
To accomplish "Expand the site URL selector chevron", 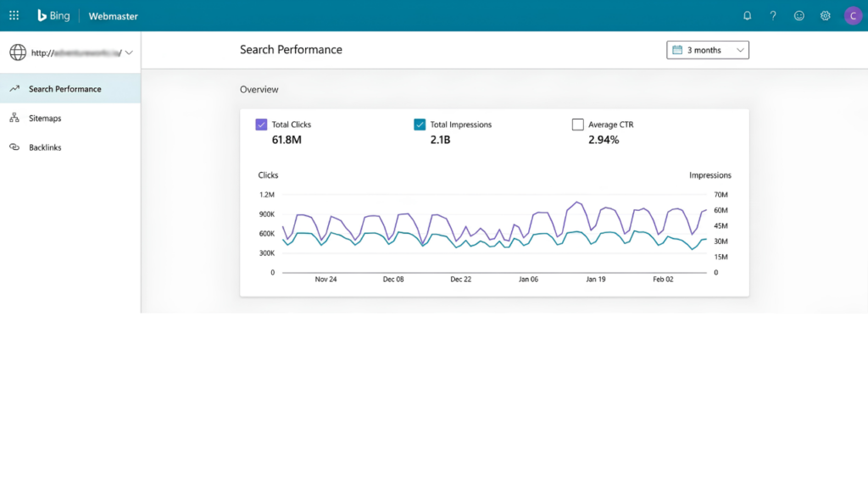I will (x=129, y=53).
